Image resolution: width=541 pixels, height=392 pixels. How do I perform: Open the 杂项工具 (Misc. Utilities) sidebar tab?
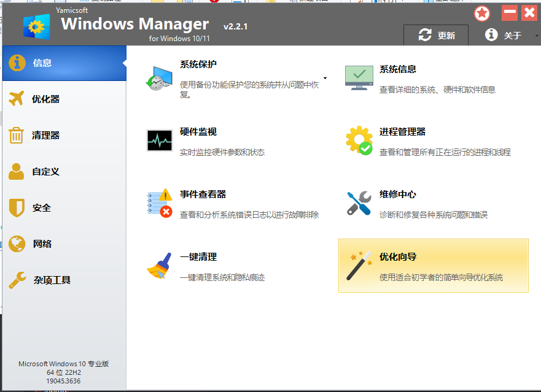64,280
